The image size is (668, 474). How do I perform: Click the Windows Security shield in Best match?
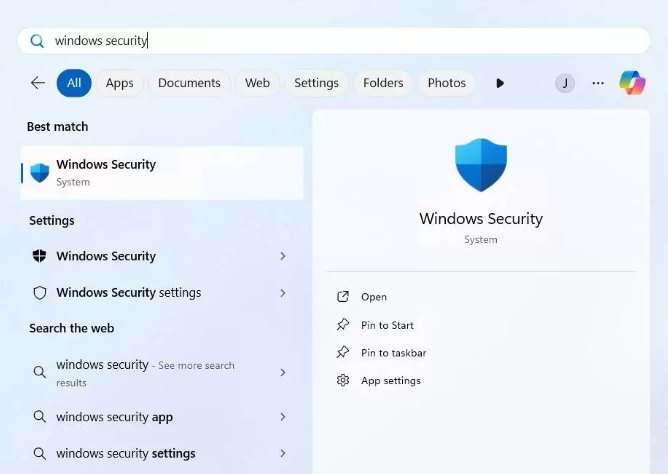(x=40, y=172)
